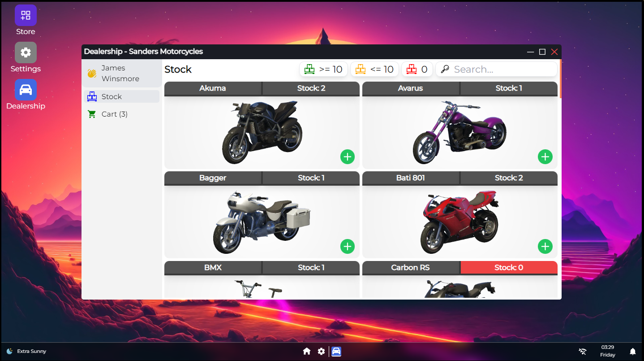The height and width of the screenshot is (361, 644).
Task: Click the taskbar home icon
Action: click(307, 352)
